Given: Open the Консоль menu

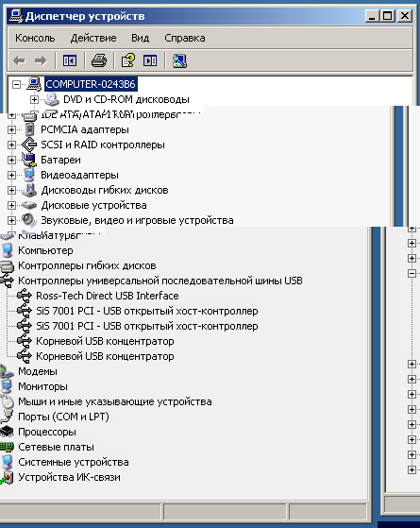Looking at the screenshot, I should click(x=35, y=38).
